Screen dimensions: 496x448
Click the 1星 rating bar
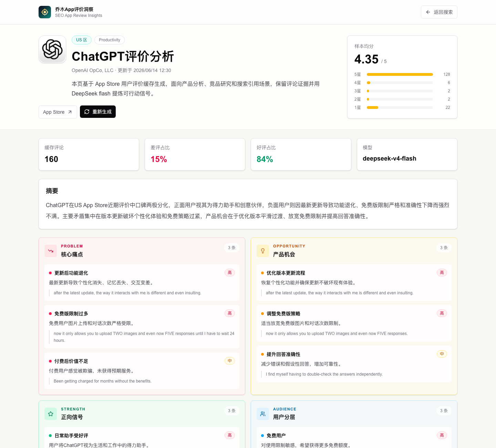coord(400,108)
